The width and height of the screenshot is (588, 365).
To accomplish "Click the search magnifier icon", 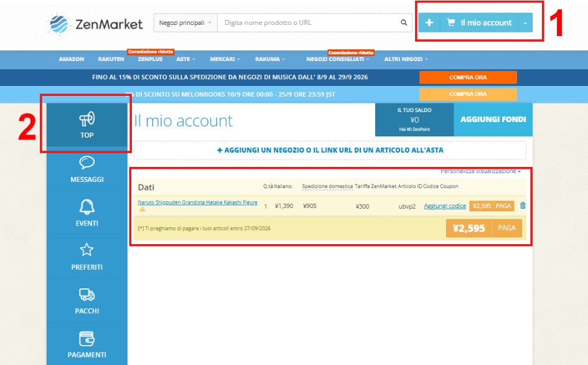I will coord(403,22).
